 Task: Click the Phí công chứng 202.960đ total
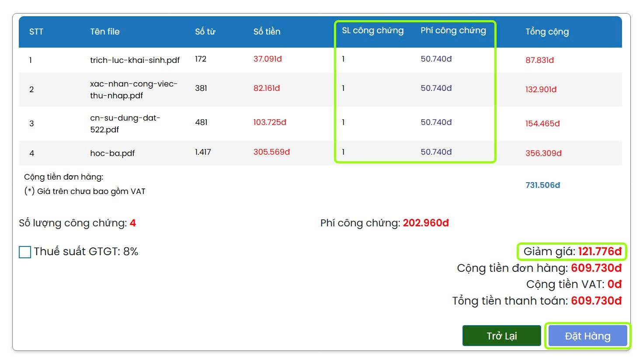(425, 223)
